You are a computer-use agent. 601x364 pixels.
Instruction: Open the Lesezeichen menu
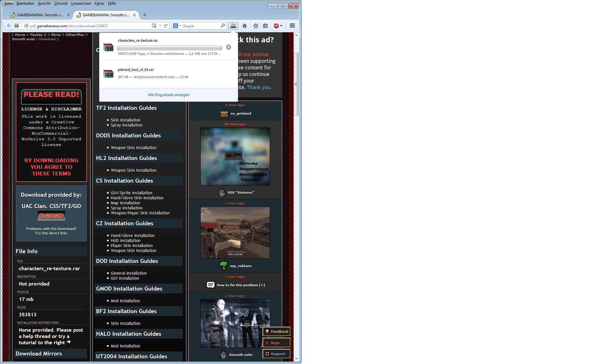(x=81, y=3)
